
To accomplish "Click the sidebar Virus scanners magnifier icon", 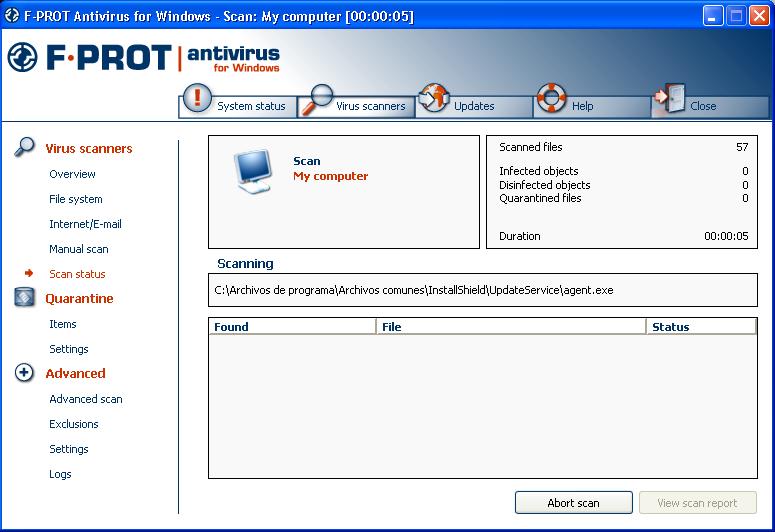I will point(24,147).
